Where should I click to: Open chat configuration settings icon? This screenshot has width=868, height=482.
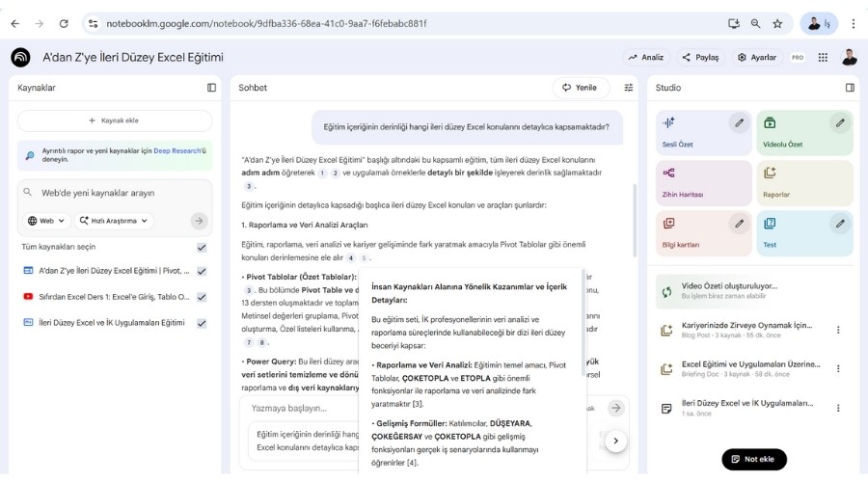tap(629, 88)
